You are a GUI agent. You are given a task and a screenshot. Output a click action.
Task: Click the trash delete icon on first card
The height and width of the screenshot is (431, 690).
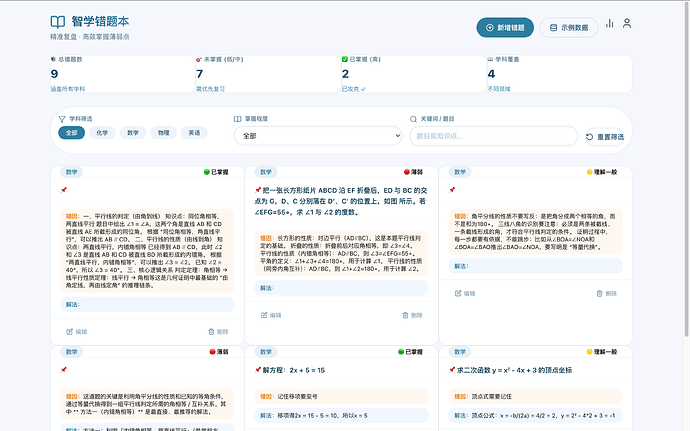pos(210,331)
